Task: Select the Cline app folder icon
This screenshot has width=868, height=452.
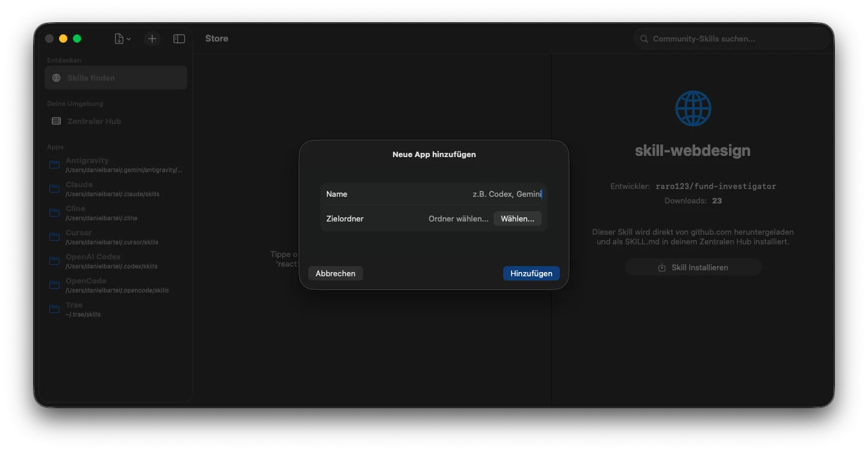Action: tap(54, 213)
